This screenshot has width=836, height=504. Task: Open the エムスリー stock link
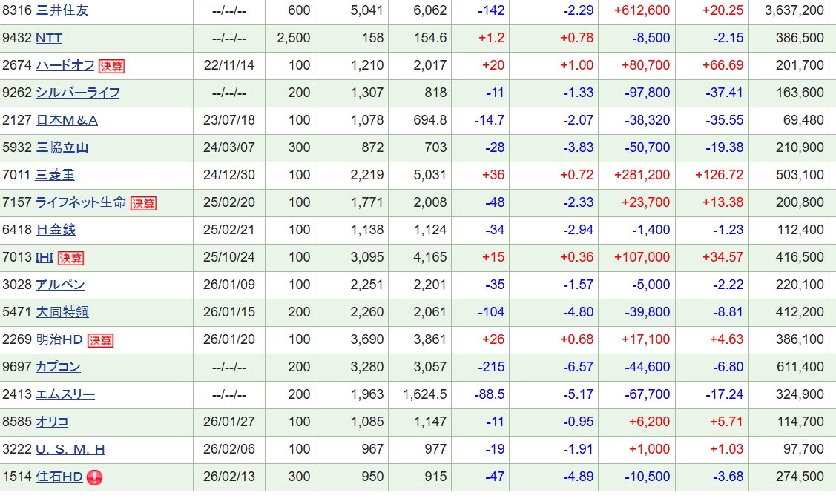click(65, 394)
